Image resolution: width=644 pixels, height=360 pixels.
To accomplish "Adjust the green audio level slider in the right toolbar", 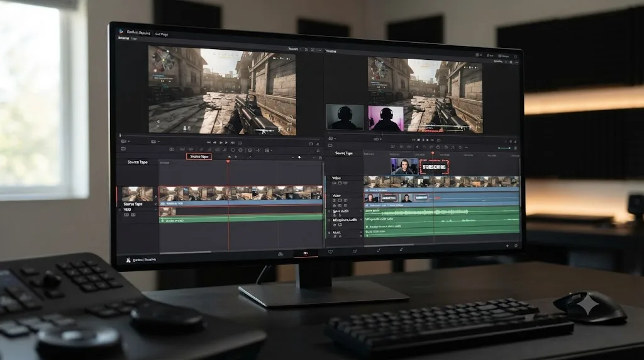I will click(x=504, y=148).
